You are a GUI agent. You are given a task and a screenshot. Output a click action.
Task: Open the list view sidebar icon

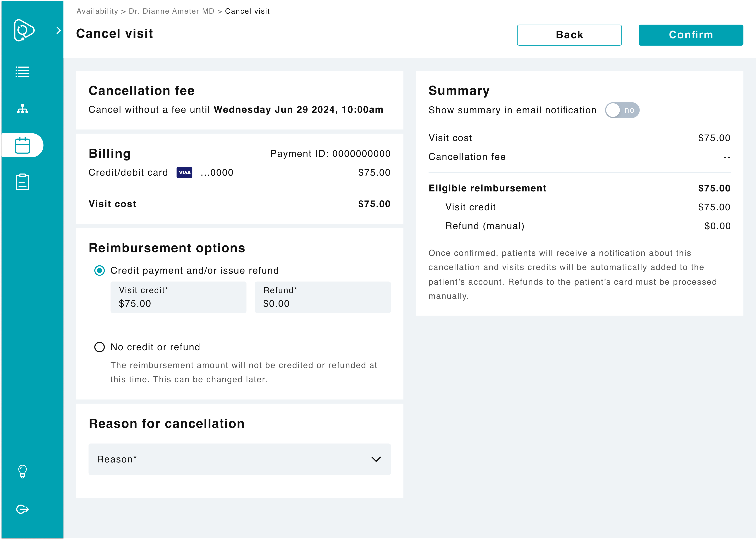pyautogui.click(x=22, y=71)
